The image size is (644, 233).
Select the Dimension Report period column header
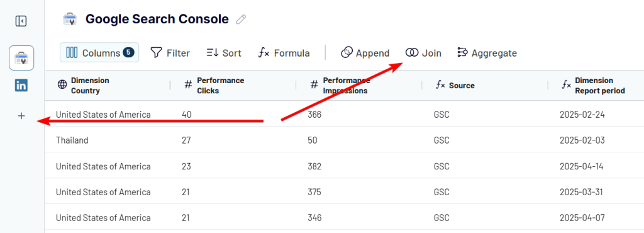coord(599,86)
